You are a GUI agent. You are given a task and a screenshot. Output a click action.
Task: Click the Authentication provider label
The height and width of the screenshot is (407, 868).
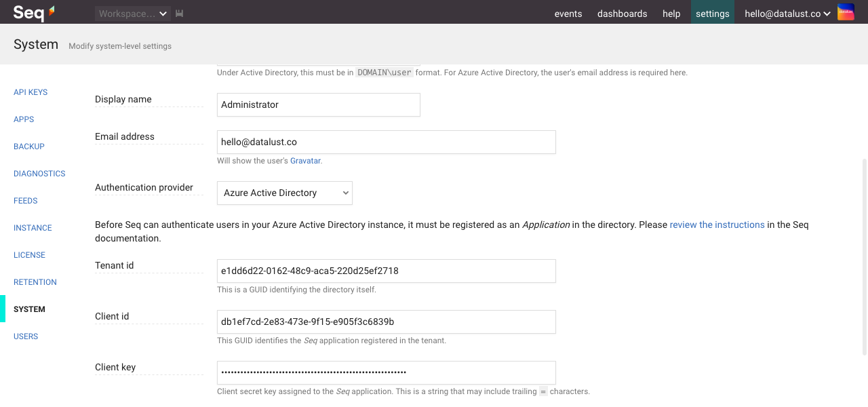[x=144, y=187]
